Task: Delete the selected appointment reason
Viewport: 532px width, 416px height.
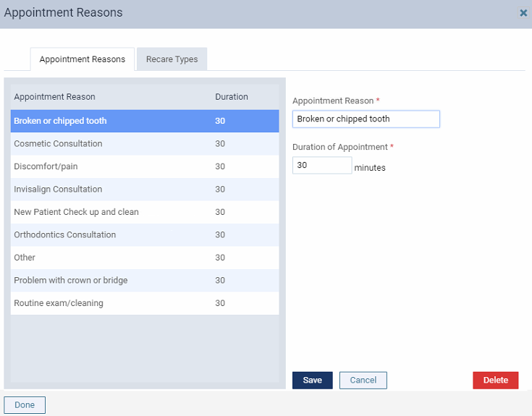Action: pos(495,381)
